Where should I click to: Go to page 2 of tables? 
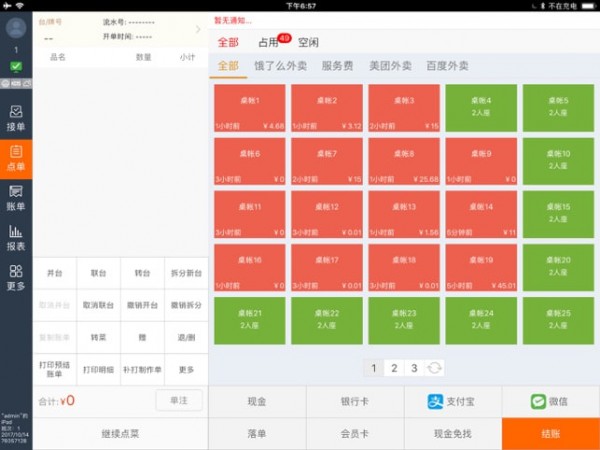[x=394, y=368]
